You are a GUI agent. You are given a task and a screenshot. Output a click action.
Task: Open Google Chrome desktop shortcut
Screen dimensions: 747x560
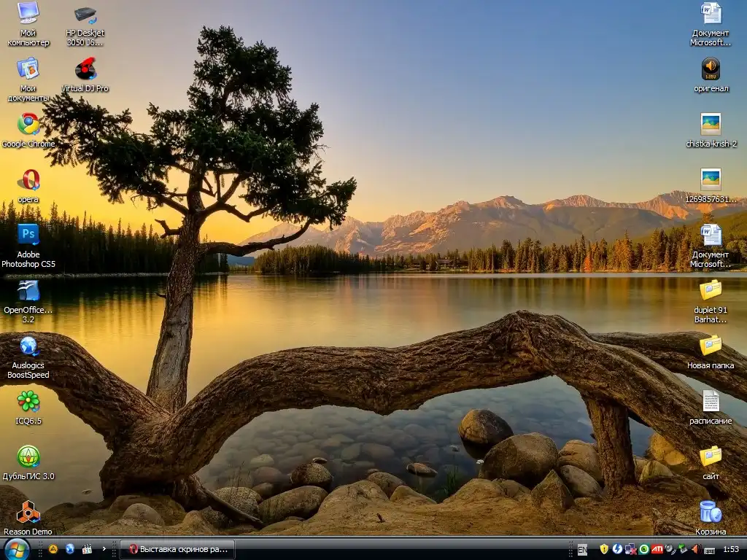click(28, 125)
